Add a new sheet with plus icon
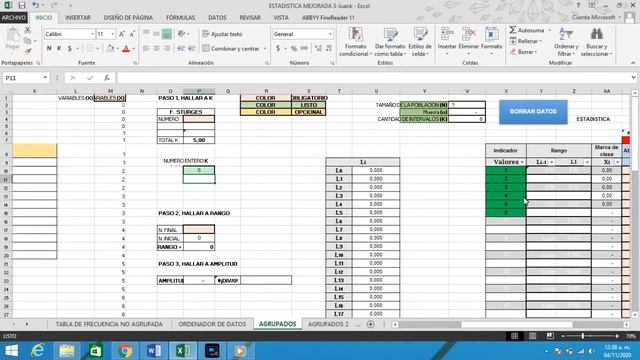The height and width of the screenshot is (360, 640). 370,324
